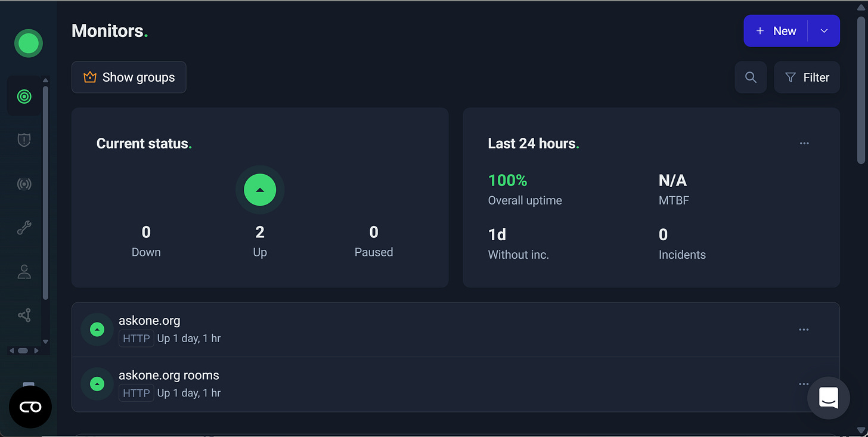868x437 pixels.
Task: Click the N/A MTBF value
Action: (672, 180)
